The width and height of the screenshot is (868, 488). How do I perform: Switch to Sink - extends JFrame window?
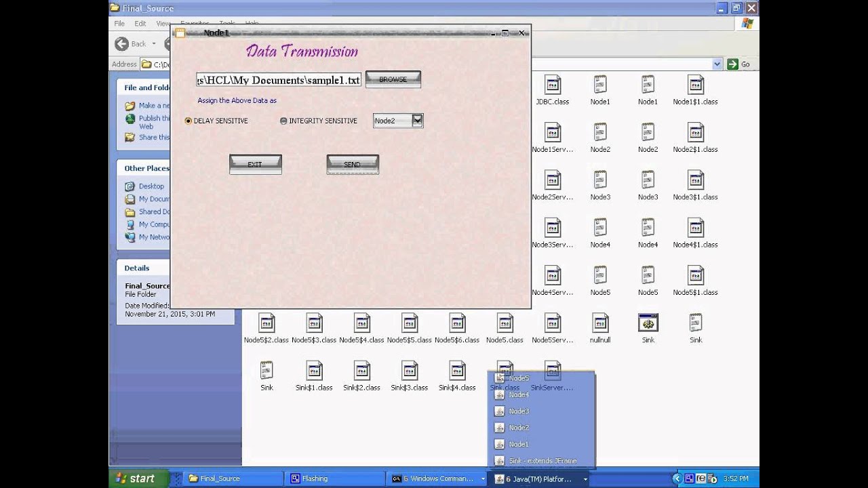point(542,461)
